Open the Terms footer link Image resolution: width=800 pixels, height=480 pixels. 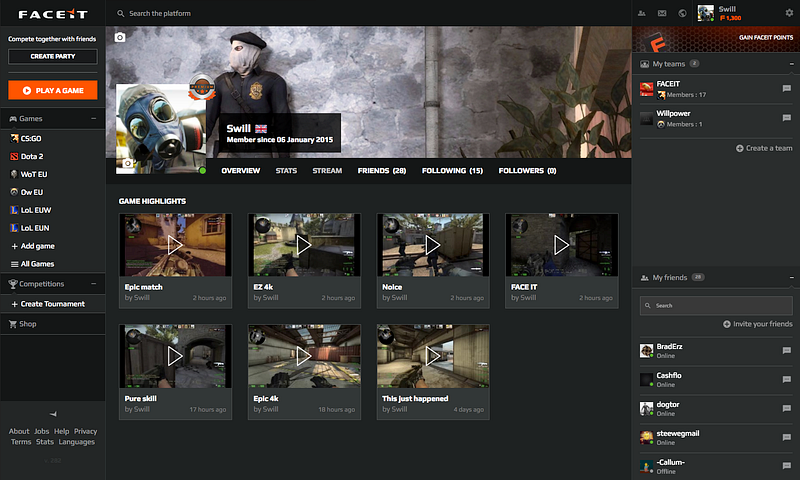21,442
